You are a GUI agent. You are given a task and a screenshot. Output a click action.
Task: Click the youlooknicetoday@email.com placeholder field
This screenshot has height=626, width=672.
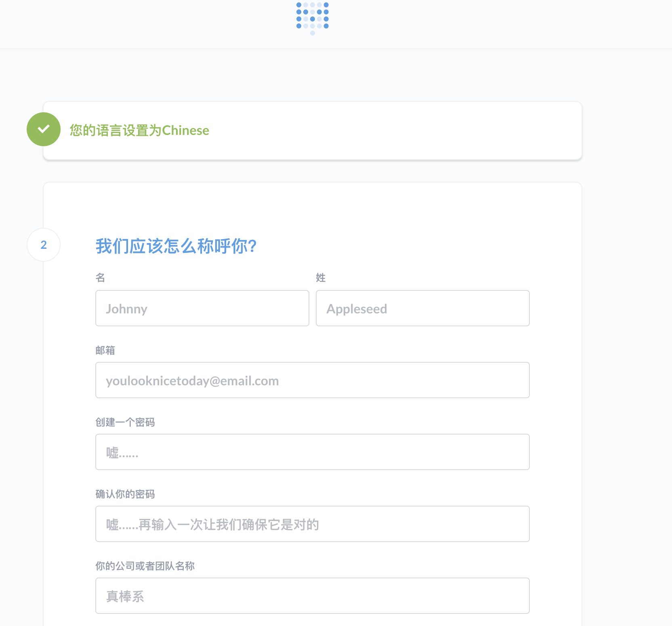click(x=312, y=380)
